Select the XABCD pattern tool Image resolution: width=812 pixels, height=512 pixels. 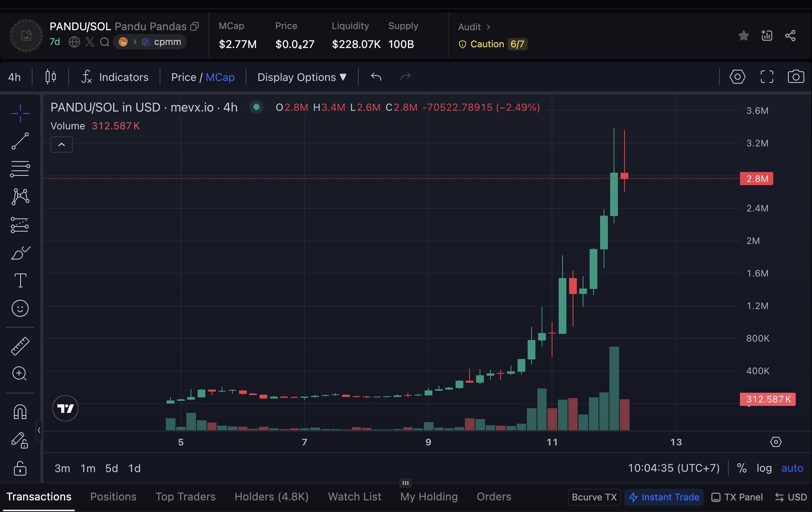point(20,197)
